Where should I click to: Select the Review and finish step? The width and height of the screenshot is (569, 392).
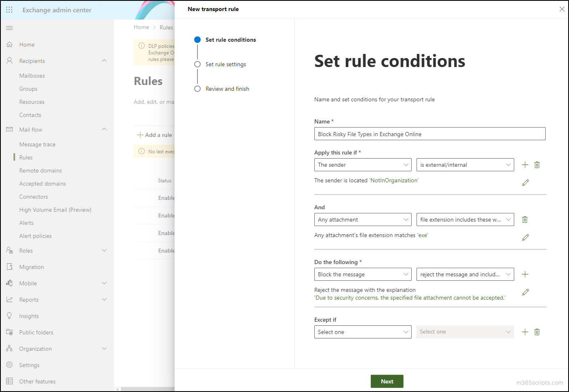point(227,89)
